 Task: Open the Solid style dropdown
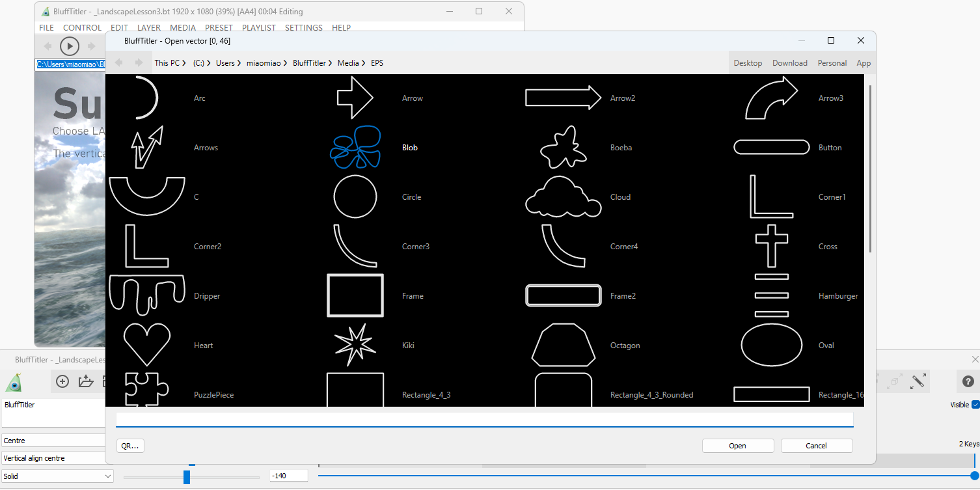tap(57, 476)
